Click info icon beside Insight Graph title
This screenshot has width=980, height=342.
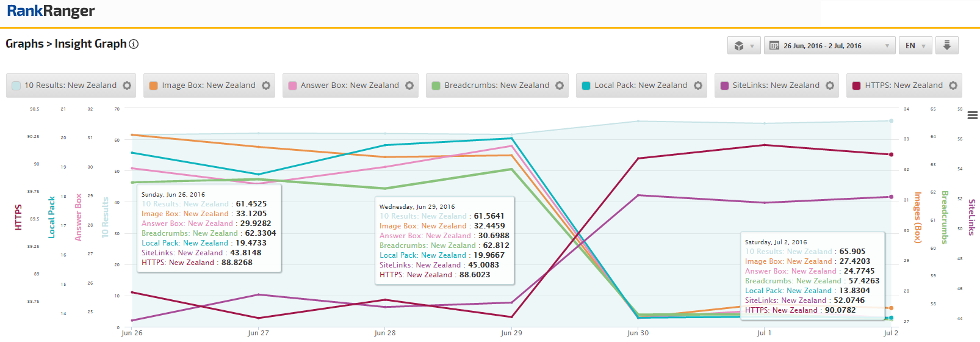pos(134,44)
